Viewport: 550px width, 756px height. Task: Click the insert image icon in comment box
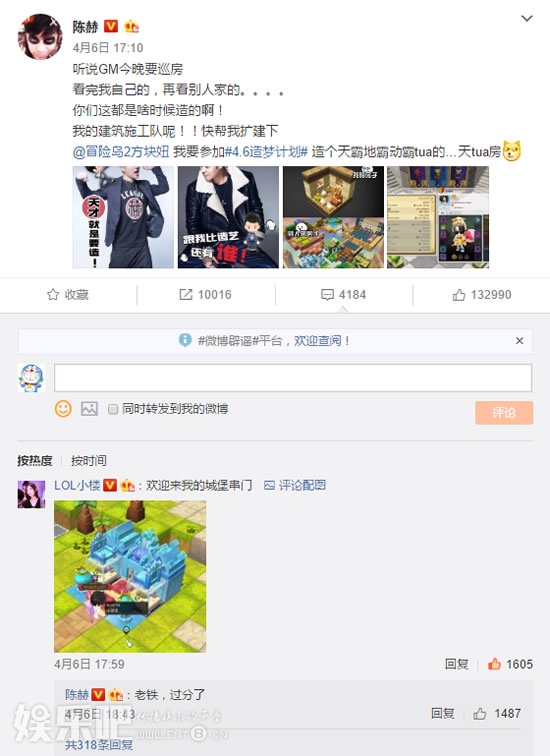[89, 409]
